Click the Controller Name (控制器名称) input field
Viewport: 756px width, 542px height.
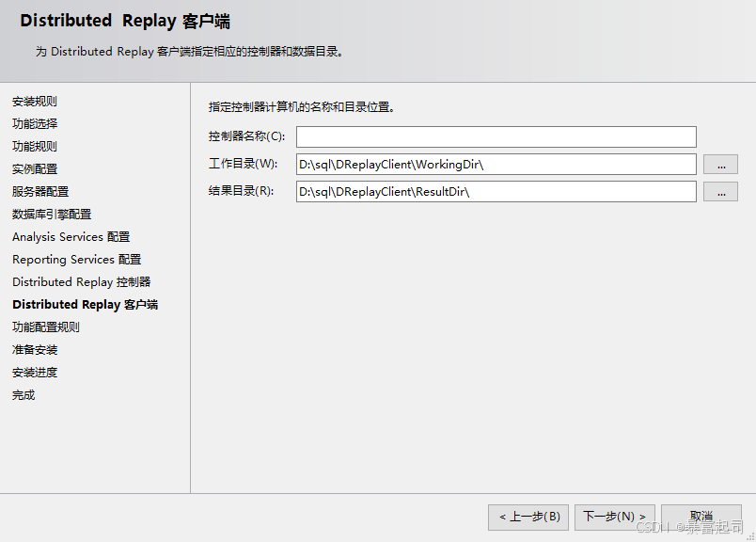(x=496, y=137)
